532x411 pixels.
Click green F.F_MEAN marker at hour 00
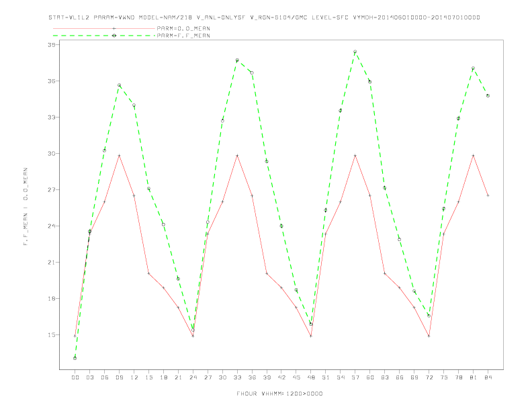[x=75, y=358]
